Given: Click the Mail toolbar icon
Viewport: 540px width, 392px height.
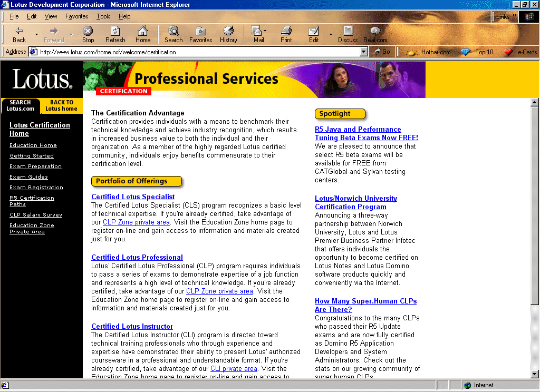Looking at the screenshot, I should (x=256, y=31).
